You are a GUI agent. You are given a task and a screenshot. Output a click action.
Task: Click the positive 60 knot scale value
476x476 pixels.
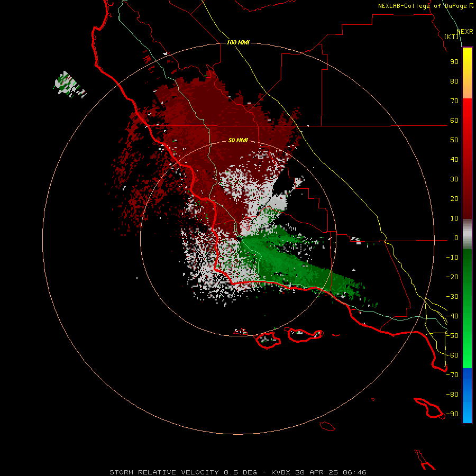click(454, 120)
